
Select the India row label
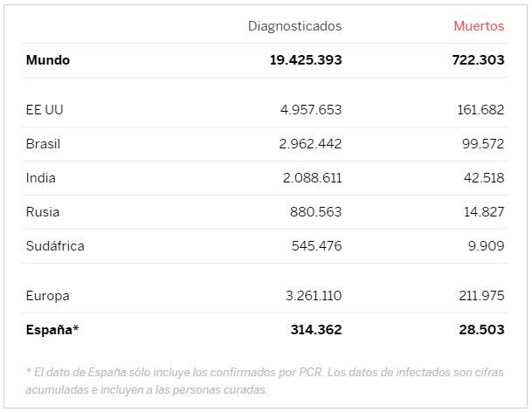[40, 178]
